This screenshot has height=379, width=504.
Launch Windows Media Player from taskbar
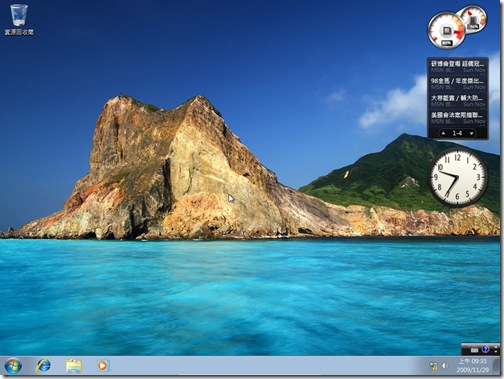point(102,366)
